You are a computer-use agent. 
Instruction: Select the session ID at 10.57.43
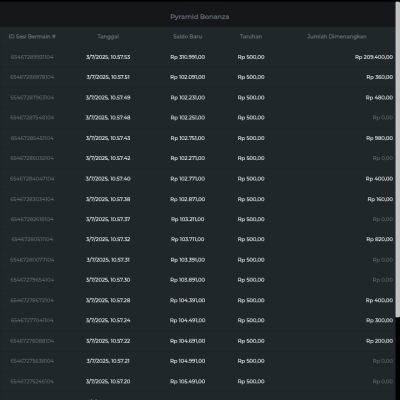(32, 138)
